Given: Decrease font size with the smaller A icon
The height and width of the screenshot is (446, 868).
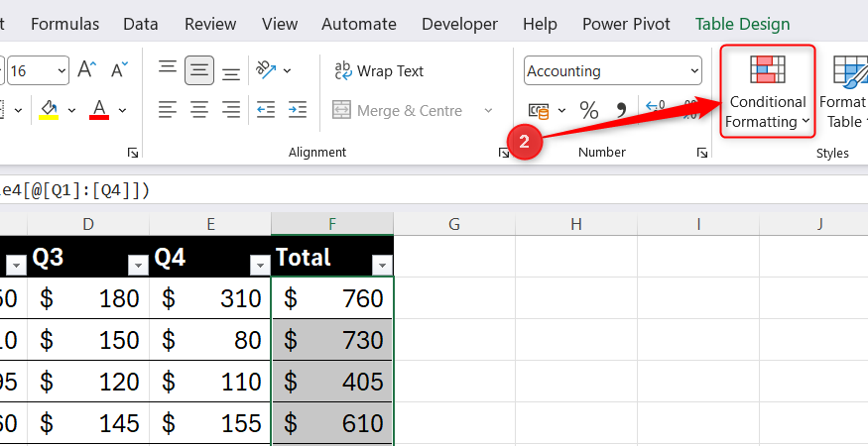Looking at the screenshot, I should (x=119, y=70).
